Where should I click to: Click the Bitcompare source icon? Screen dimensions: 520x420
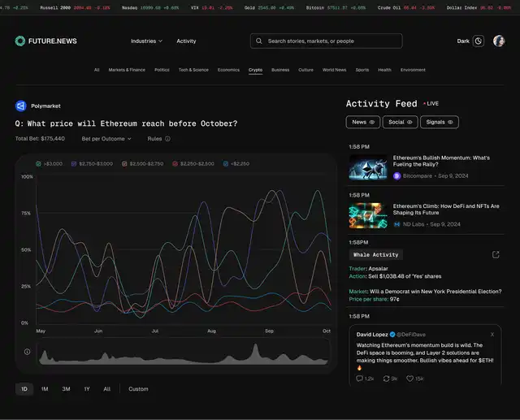tap(397, 176)
